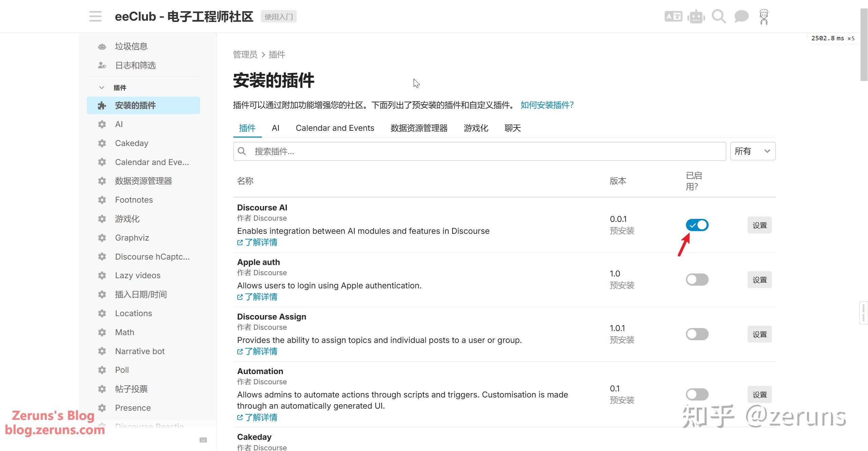Open the hamburger navigation menu
Screen dimensions: 868x451
(x=95, y=16)
